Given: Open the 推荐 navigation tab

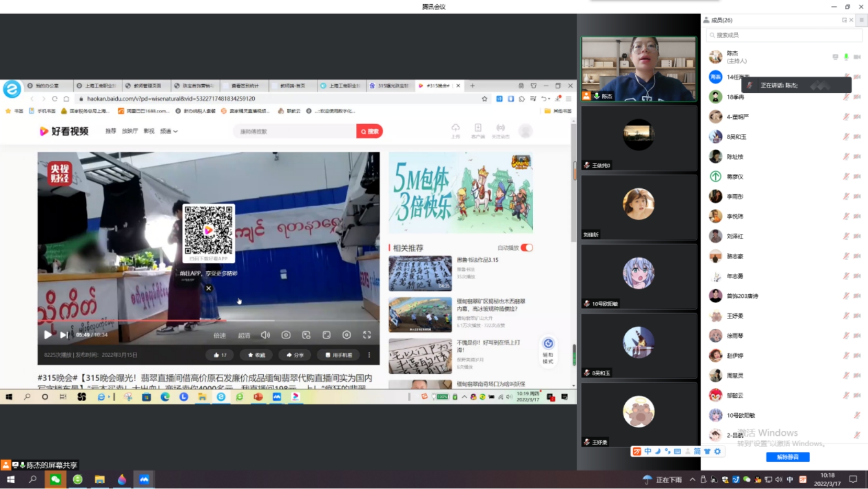Looking at the screenshot, I should 111,131.
